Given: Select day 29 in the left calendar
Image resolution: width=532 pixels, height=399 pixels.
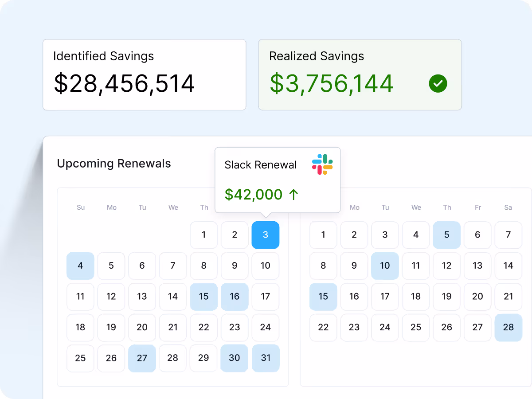Looking at the screenshot, I should [x=204, y=358].
